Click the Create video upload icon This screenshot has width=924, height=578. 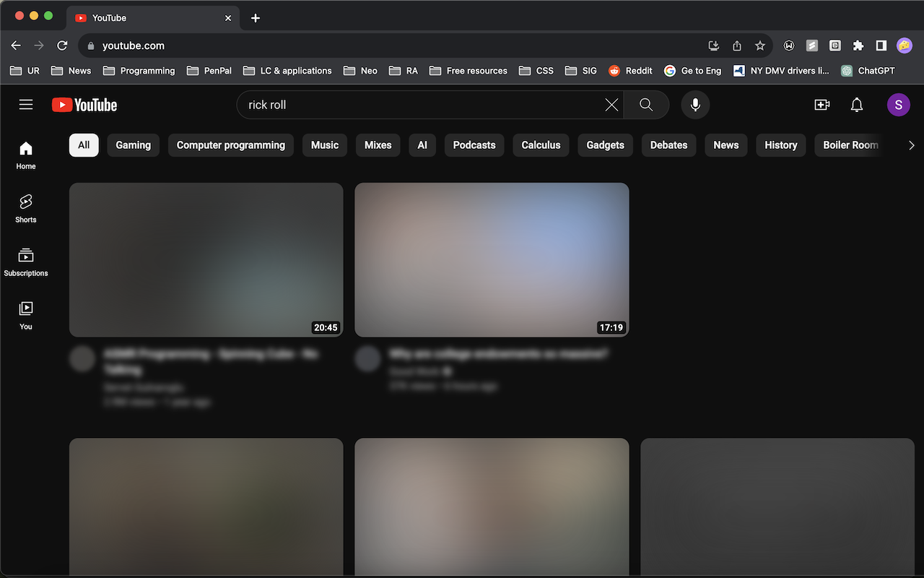[x=821, y=104]
